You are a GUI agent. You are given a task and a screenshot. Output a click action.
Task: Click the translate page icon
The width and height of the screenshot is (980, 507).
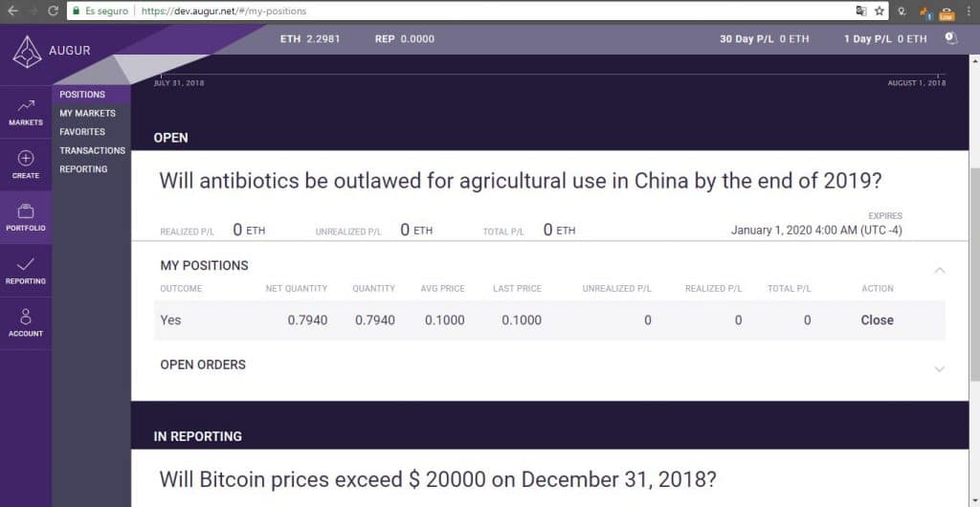pos(861,11)
